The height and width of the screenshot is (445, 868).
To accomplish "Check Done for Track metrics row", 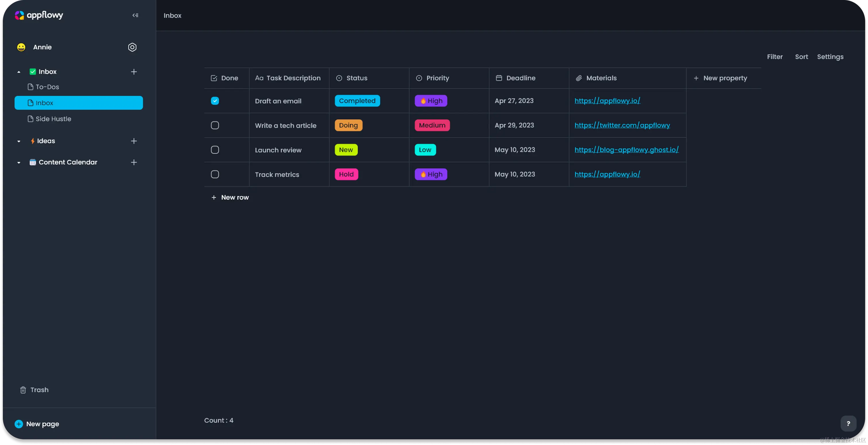I will (215, 174).
